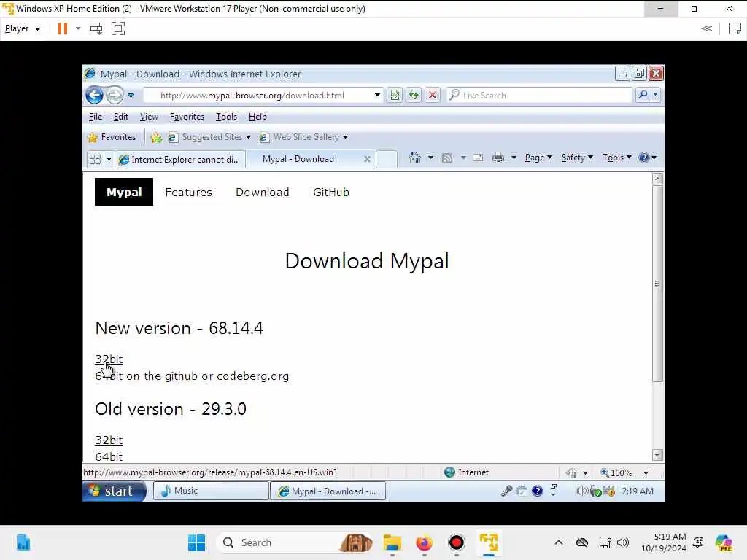This screenshot has height=560, width=747.
Task: Open the 100% zoom level control
Action: click(624, 472)
